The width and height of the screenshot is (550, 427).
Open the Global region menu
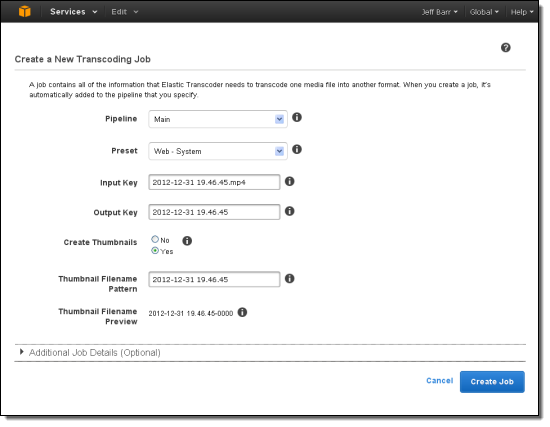(x=484, y=12)
